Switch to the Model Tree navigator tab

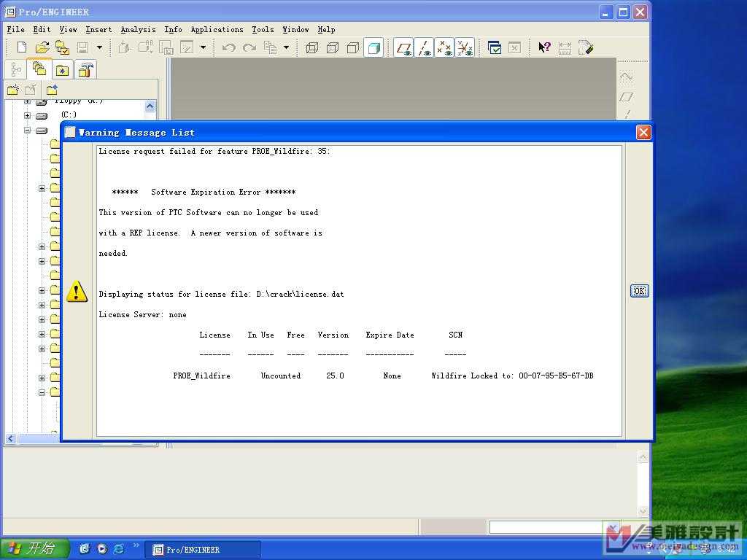[16, 70]
